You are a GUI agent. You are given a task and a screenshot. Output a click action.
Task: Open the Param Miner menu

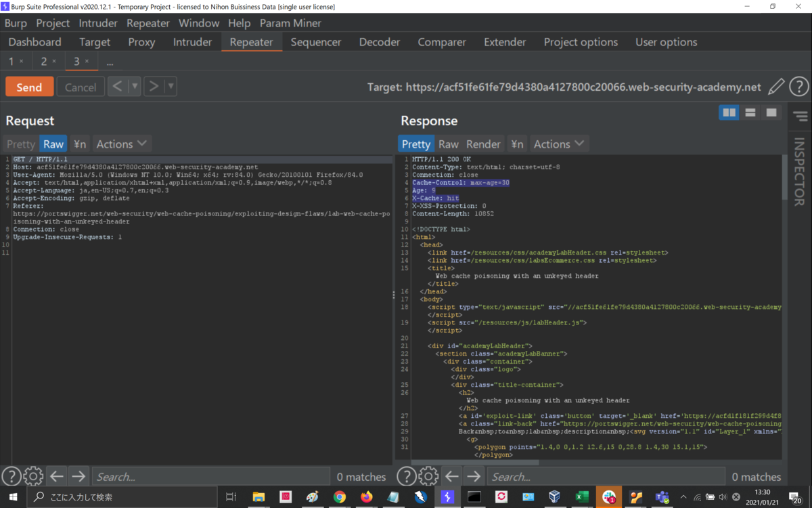tap(290, 23)
